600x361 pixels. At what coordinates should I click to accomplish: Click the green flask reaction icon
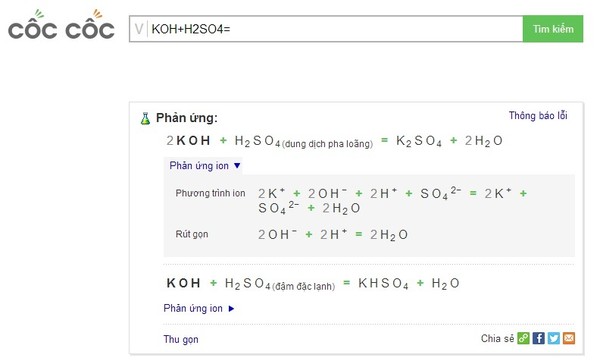pyautogui.click(x=145, y=118)
